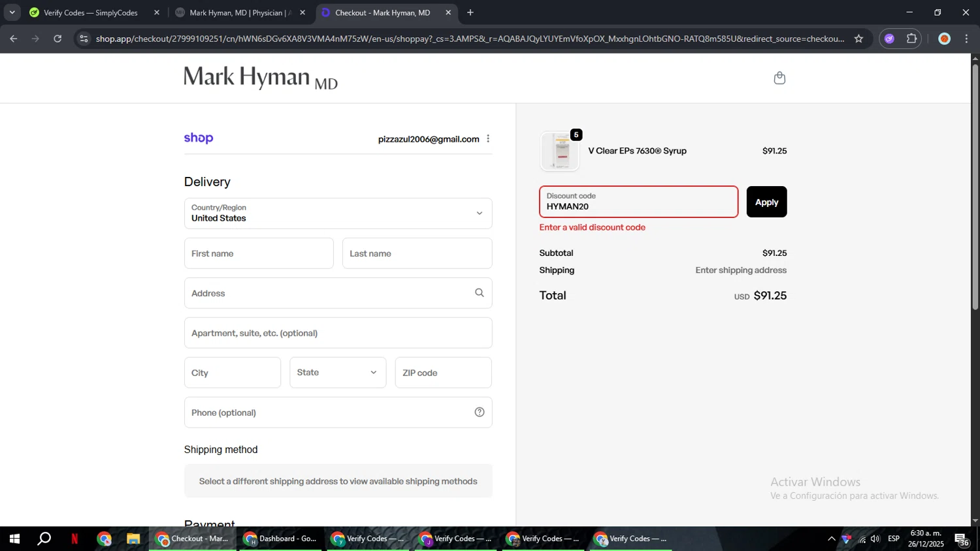Click the Apartment, suite field
980x551 pixels.
coord(338,333)
